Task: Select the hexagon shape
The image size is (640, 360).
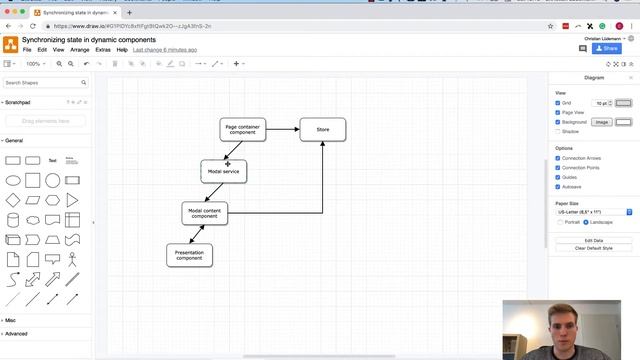Action: point(52,200)
